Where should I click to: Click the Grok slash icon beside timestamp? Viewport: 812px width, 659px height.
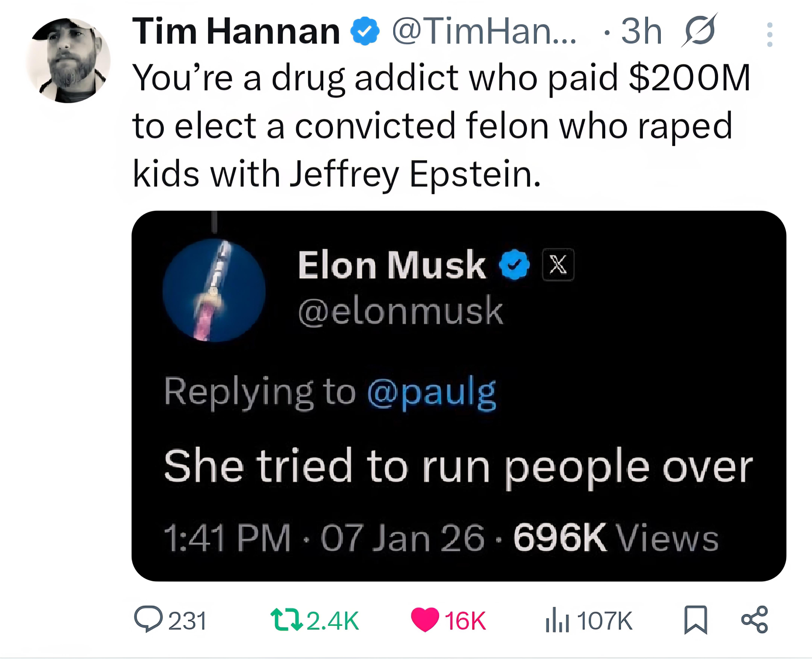point(699,30)
